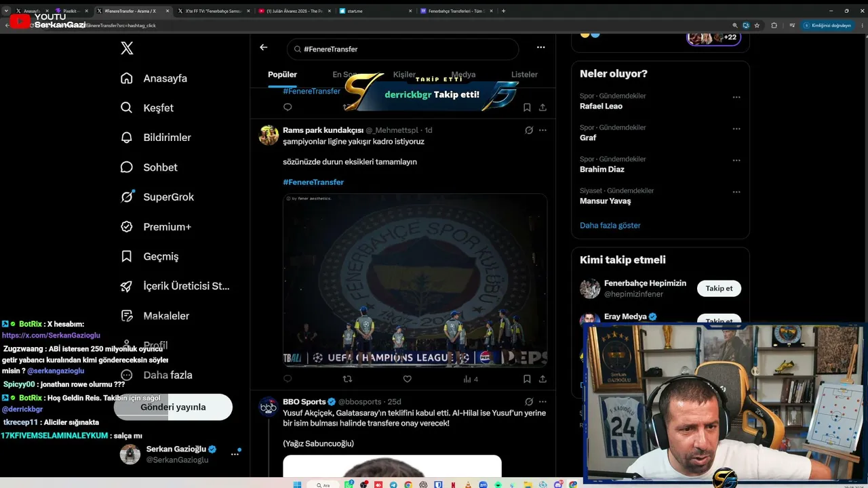Switch to the Listeler tab
The height and width of the screenshot is (488, 868).
pyautogui.click(x=524, y=75)
